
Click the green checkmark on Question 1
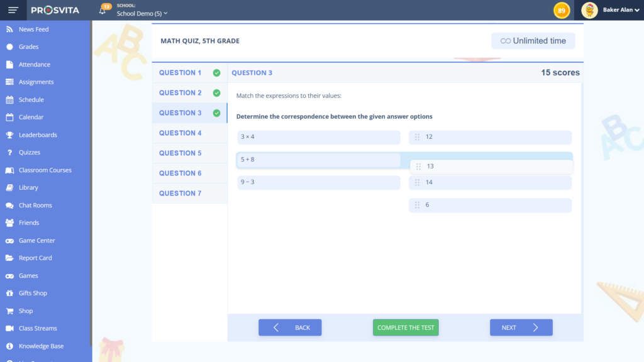pyautogui.click(x=216, y=72)
